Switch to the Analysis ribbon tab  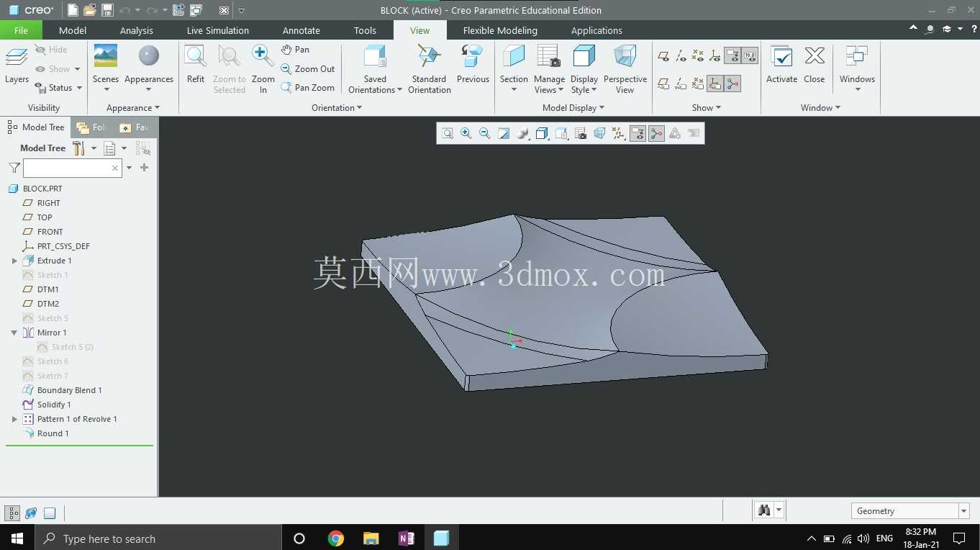pos(137,30)
